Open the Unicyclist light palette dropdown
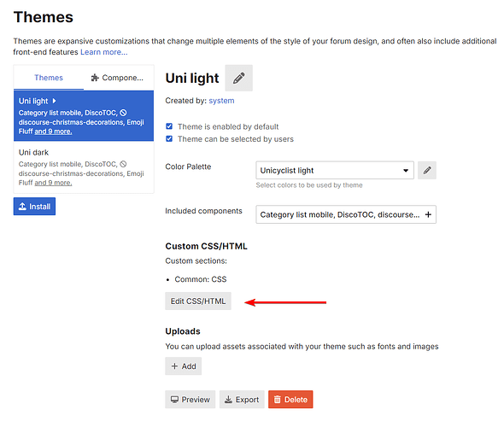Image resolution: width=504 pixels, height=427 pixels. pos(335,170)
